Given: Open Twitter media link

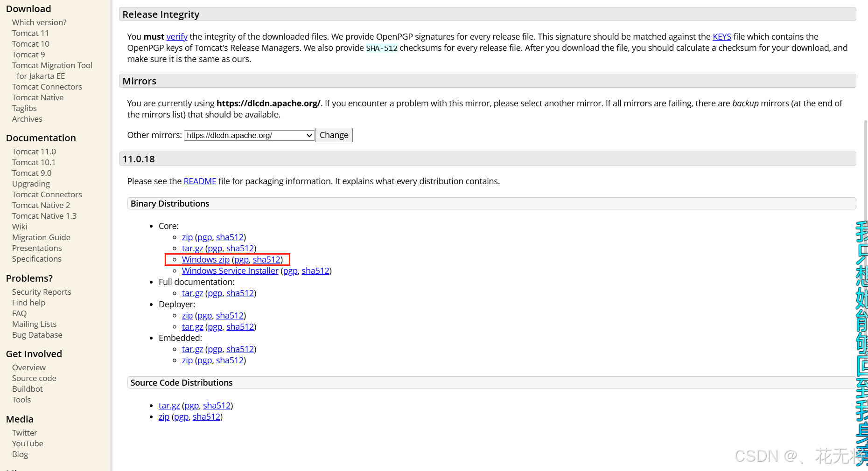Looking at the screenshot, I should [x=25, y=433].
